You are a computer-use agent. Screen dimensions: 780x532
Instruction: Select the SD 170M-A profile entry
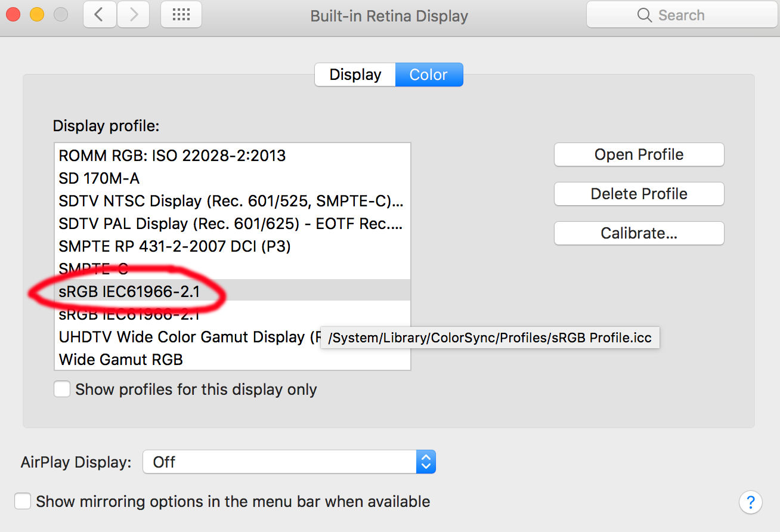tap(95, 178)
